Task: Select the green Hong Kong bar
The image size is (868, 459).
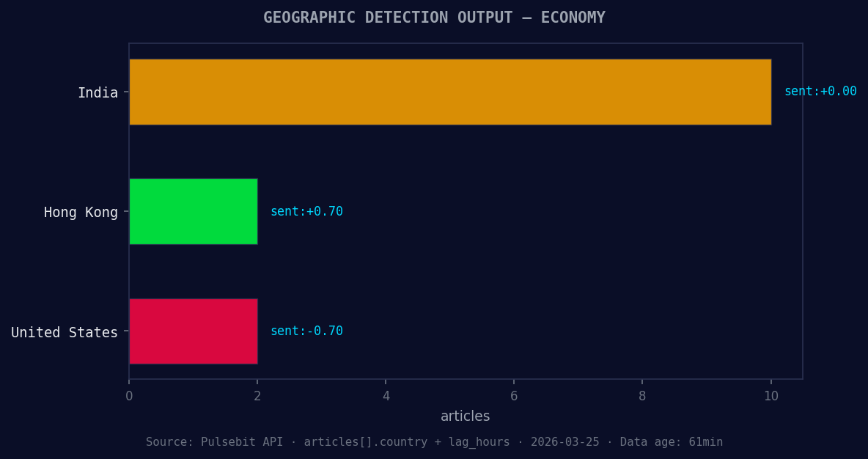Action: pyautogui.click(x=193, y=211)
